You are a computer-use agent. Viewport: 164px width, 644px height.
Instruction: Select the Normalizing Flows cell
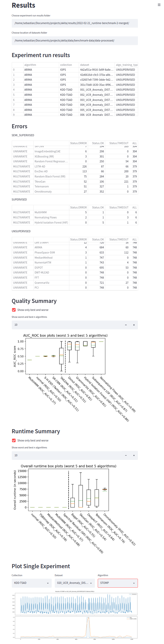pos(51,218)
